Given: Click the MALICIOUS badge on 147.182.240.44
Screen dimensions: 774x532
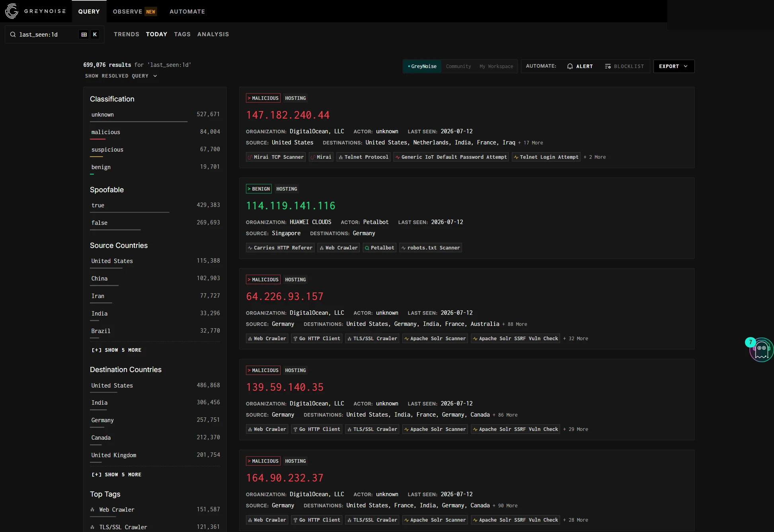Looking at the screenshot, I should 263,98.
